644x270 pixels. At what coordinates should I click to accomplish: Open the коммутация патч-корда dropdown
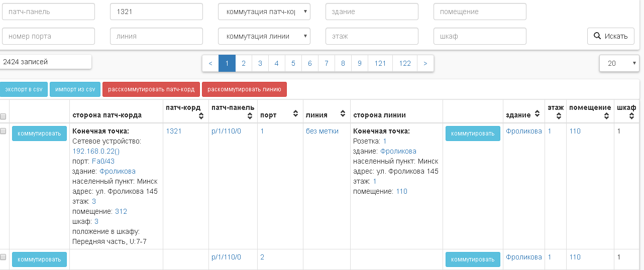264,12
